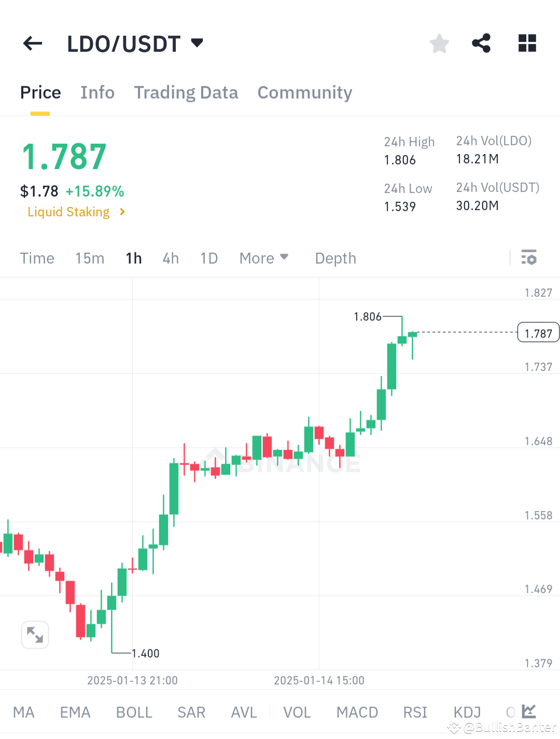Screen dimensions: 560x739
Task: Tap the share icon
Action: tap(481, 44)
